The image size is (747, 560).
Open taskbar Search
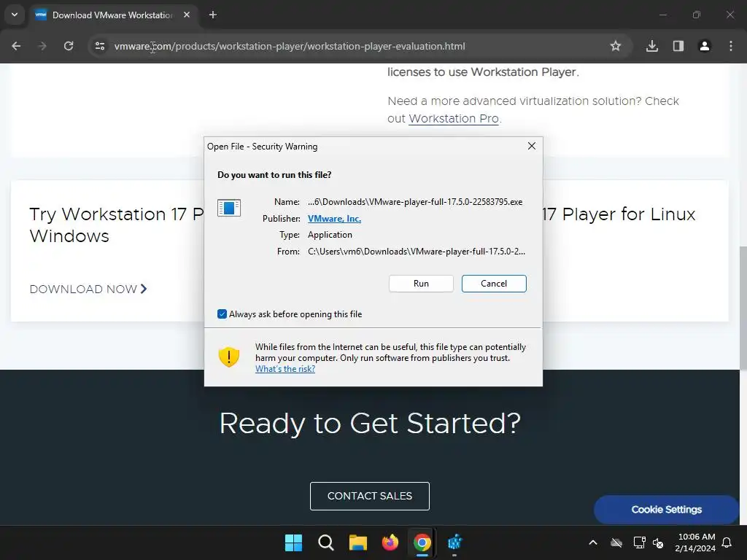(326, 542)
